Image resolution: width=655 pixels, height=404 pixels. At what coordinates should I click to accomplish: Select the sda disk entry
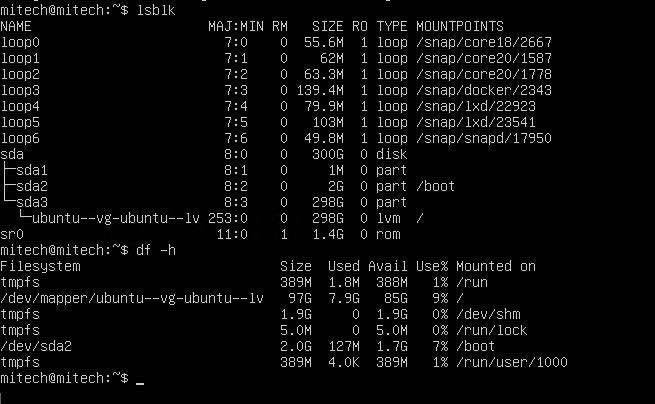tap(12, 154)
